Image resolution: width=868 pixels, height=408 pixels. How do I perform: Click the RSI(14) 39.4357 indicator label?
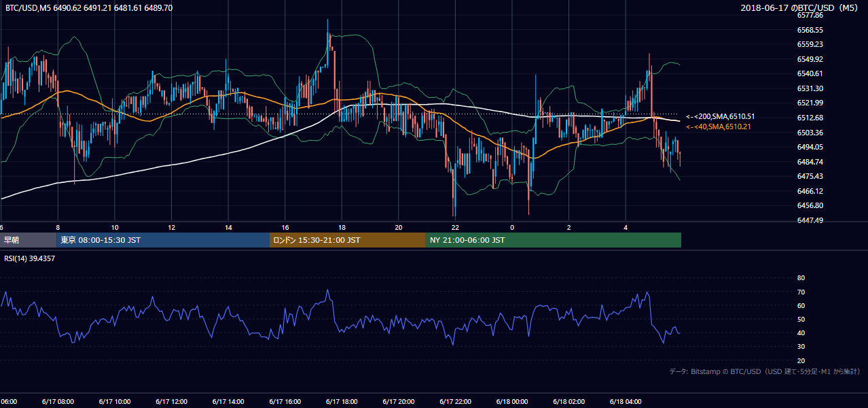[30, 258]
